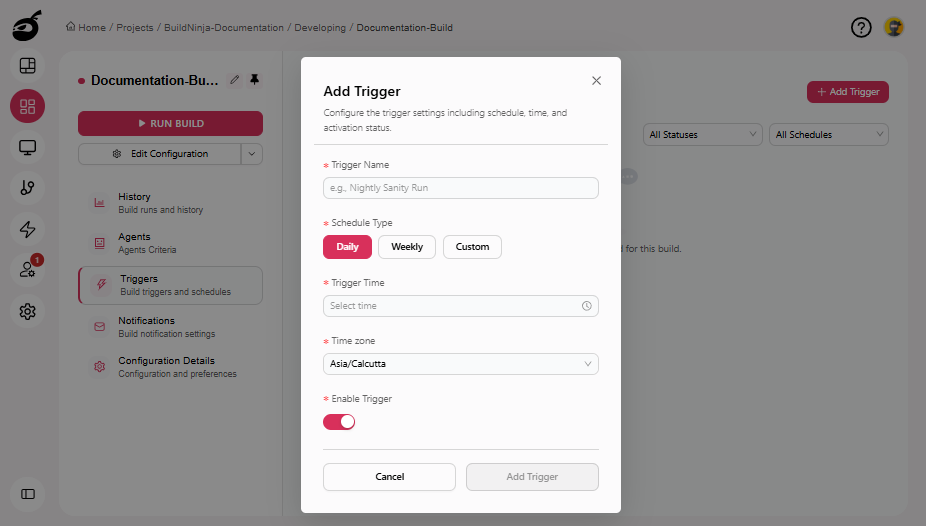The width and height of the screenshot is (926, 526).
Task: Open the Select time picker field
Action: [461, 306]
